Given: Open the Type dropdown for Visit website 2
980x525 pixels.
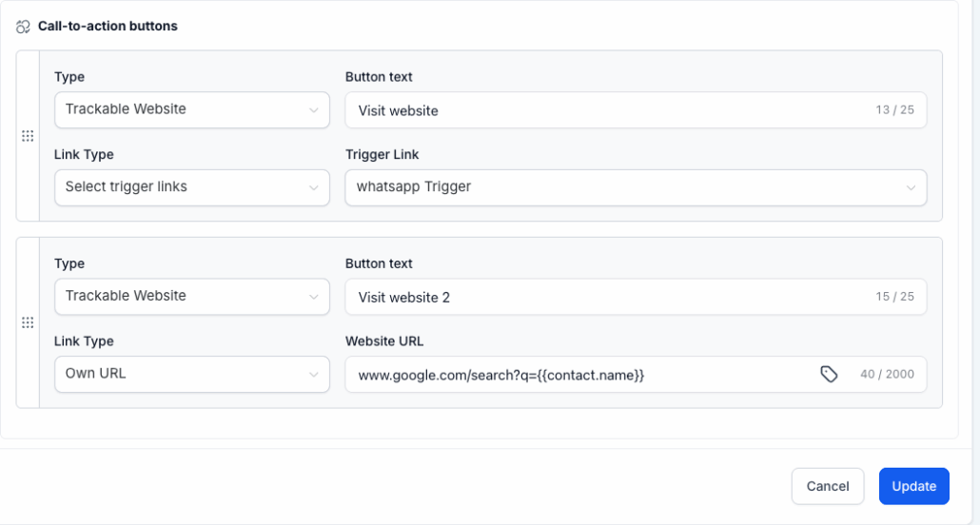Looking at the screenshot, I should pos(191,296).
